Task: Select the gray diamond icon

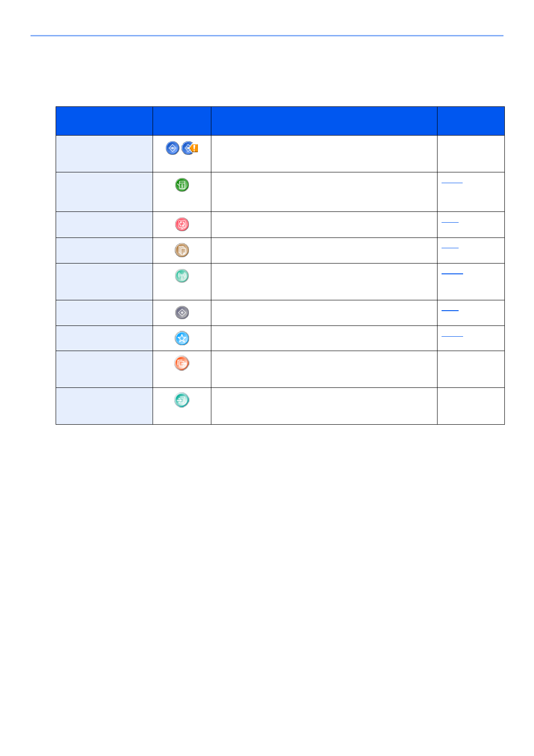Action: pos(182,312)
